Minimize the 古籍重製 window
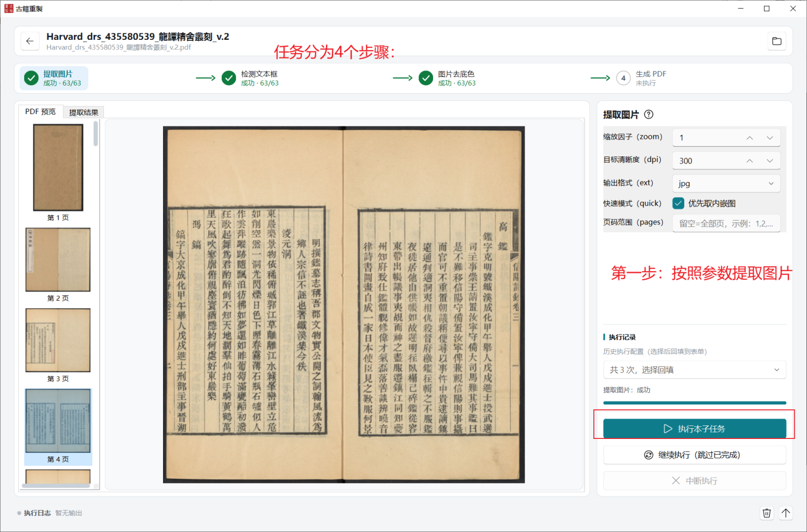Image resolution: width=807 pixels, height=532 pixels. (x=741, y=9)
